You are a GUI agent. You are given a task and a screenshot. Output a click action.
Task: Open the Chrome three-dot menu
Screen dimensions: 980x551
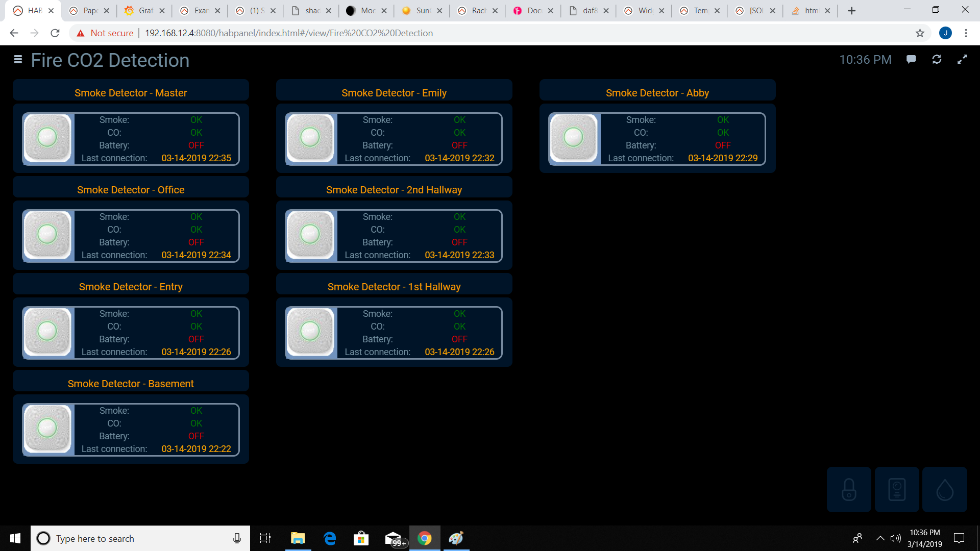[x=966, y=33]
